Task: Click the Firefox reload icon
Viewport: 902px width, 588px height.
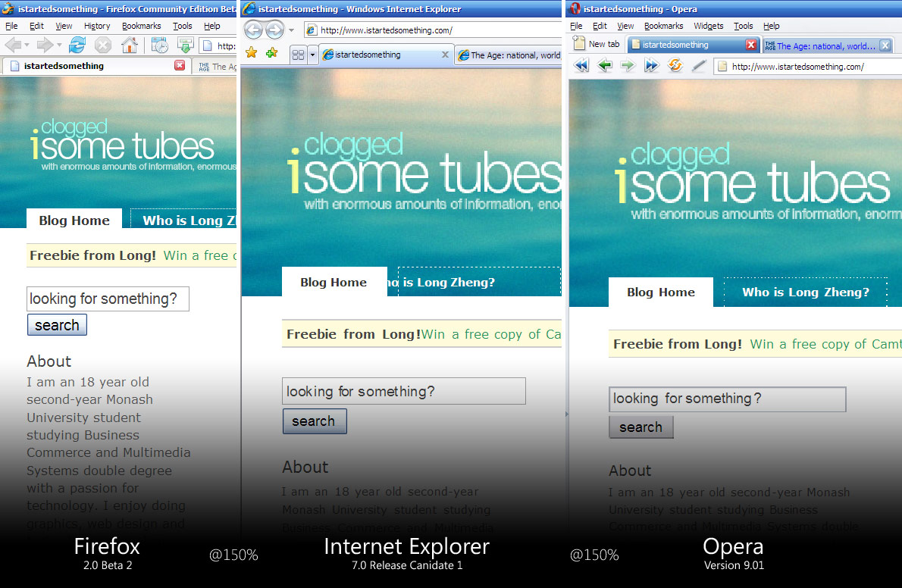Action: [77, 45]
